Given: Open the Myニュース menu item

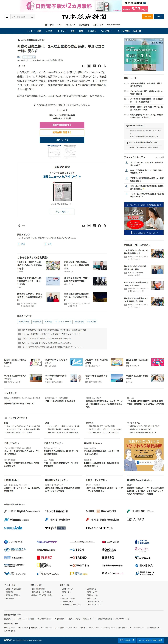Looking at the screenshot, I should (x=70, y=25).
